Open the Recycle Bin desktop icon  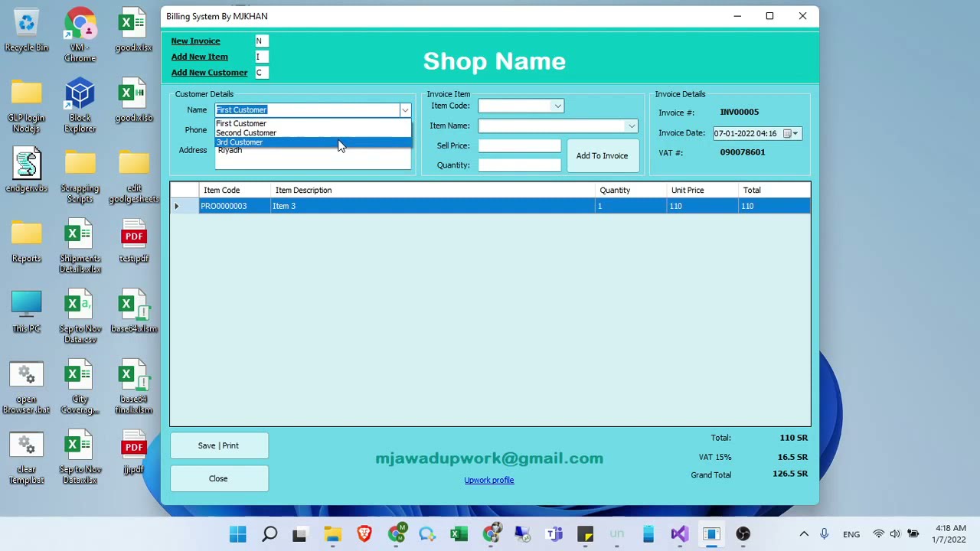[26, 31]
